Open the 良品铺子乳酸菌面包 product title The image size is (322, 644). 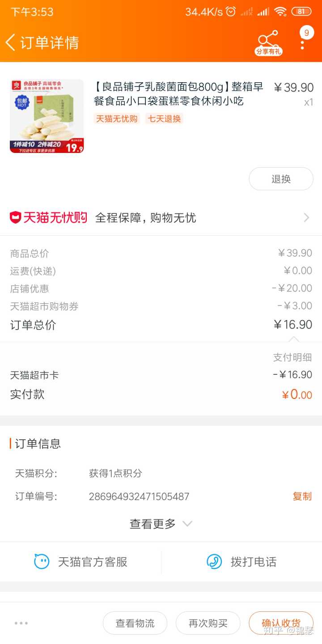click(x=178, y=93)
